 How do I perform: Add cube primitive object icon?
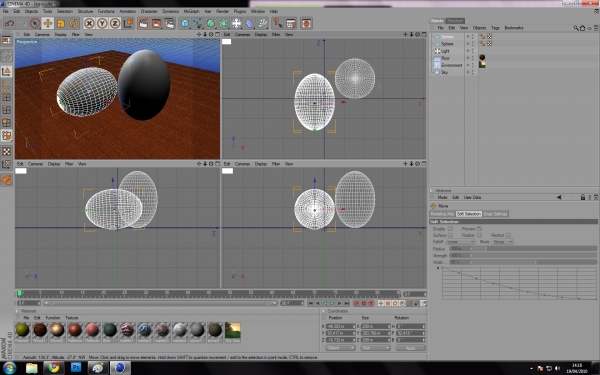click(185, 23)
